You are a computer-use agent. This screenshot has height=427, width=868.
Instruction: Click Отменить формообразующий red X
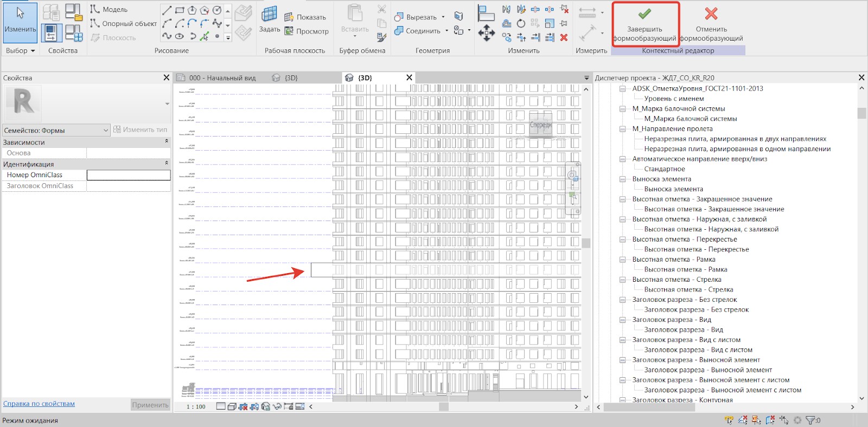point(711,24)
